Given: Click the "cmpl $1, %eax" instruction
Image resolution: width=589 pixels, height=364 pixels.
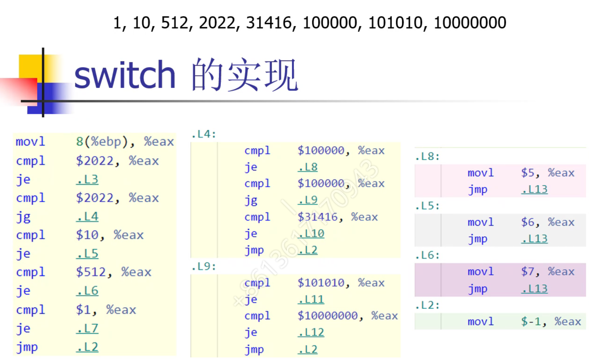Looking at the screenshot, I should [76, 310].
